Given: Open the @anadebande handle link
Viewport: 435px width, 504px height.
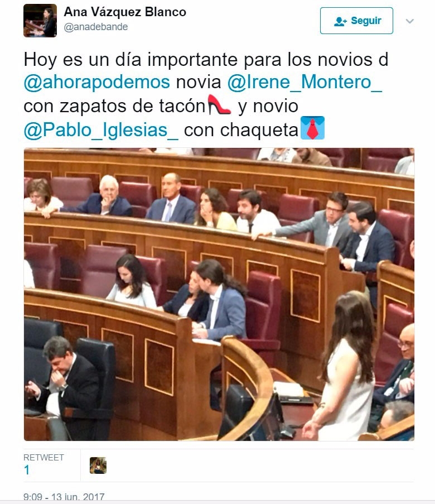Looking at the screenshot, I should 95,27.
